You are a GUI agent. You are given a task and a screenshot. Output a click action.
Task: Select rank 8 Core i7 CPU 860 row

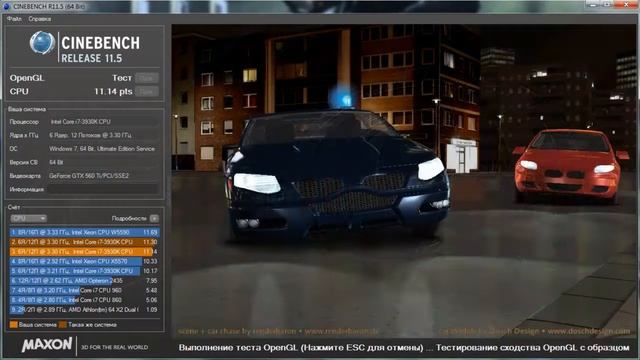[x=84, y=300]
